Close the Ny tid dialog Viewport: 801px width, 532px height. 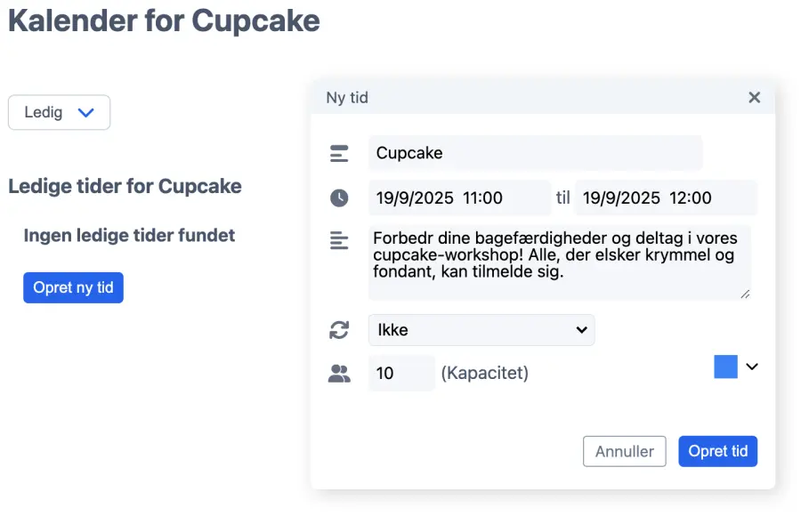coord(754,98)
